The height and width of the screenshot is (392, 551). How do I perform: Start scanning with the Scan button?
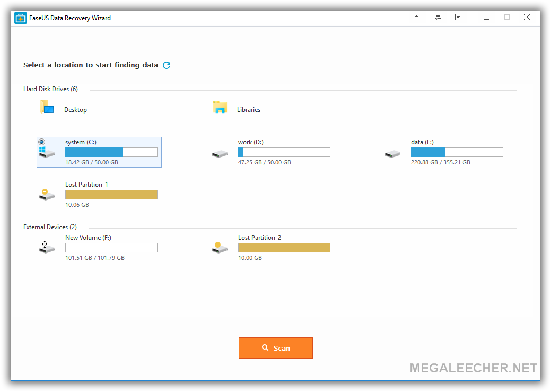point(276,348)
